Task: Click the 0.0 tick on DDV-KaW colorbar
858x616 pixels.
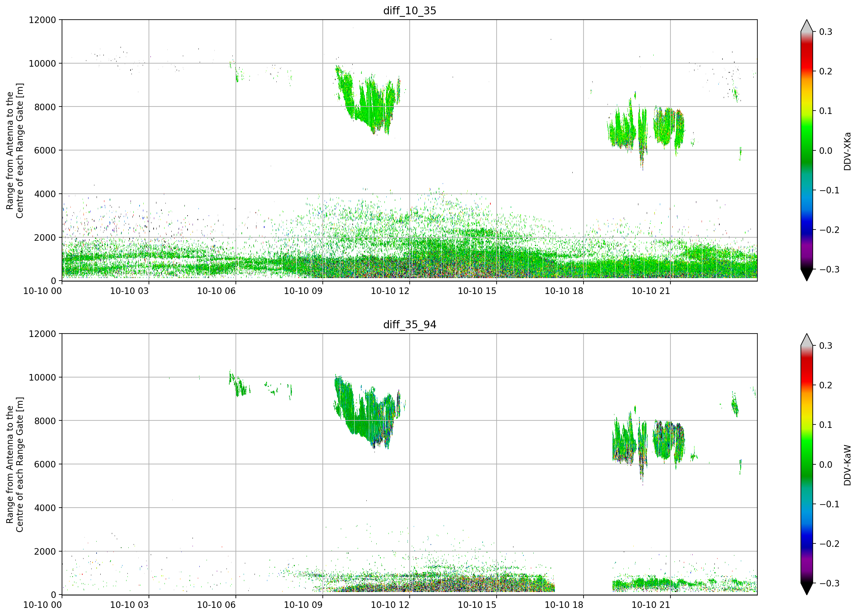Action: point(826,464)
